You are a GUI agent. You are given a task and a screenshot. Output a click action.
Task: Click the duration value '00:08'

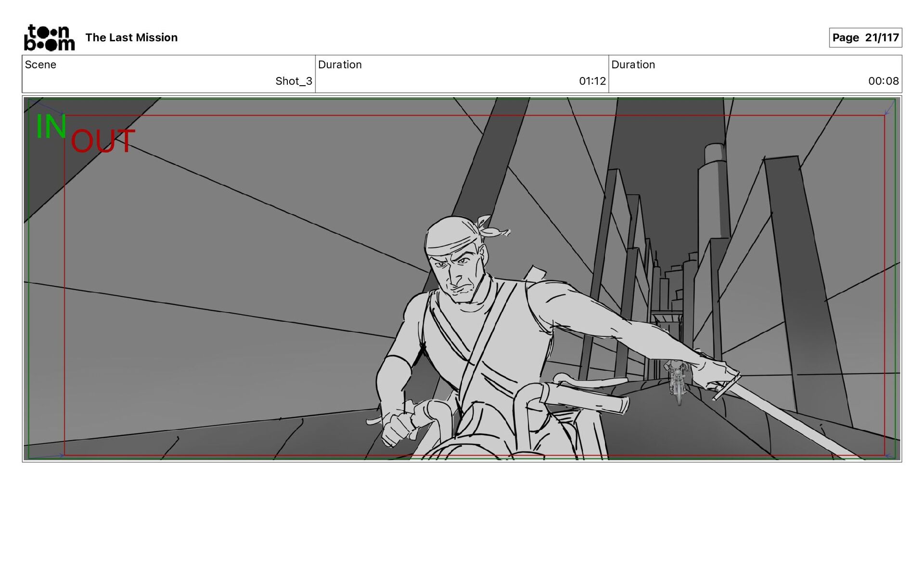[x=884, y=81]
